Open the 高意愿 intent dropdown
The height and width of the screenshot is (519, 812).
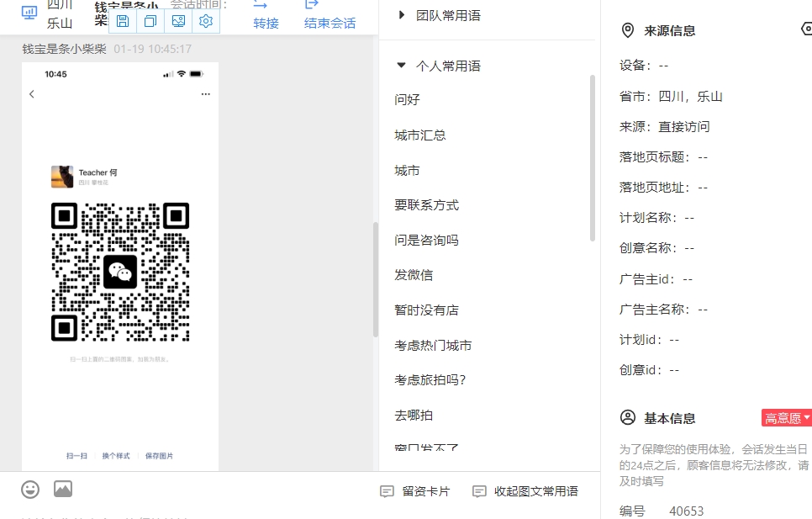[787, 418]
